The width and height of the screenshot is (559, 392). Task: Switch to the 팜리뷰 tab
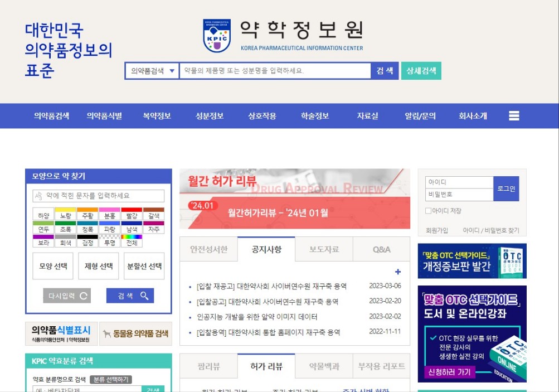209,366
